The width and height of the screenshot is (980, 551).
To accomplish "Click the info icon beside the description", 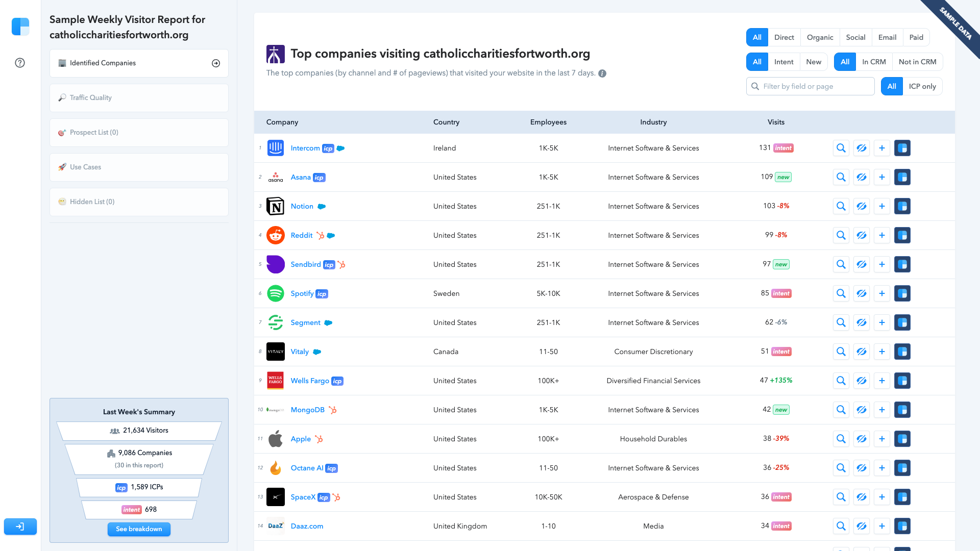I will [602, 73].
